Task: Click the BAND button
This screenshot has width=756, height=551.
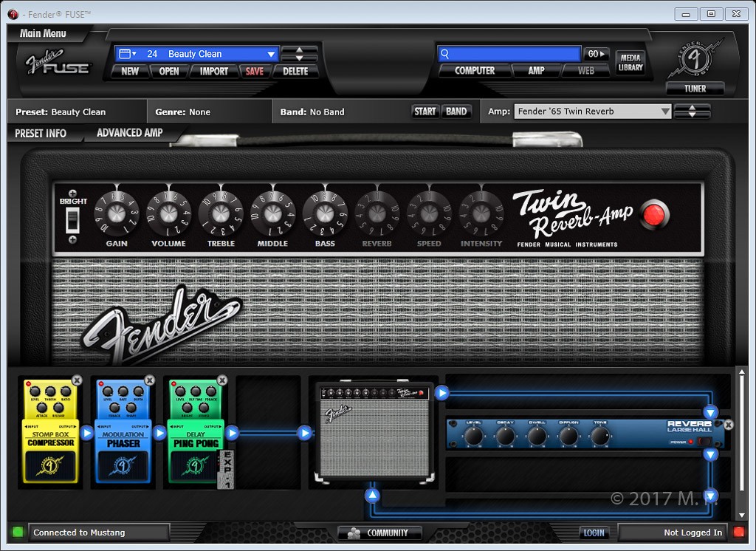Action: click(456, 112)
